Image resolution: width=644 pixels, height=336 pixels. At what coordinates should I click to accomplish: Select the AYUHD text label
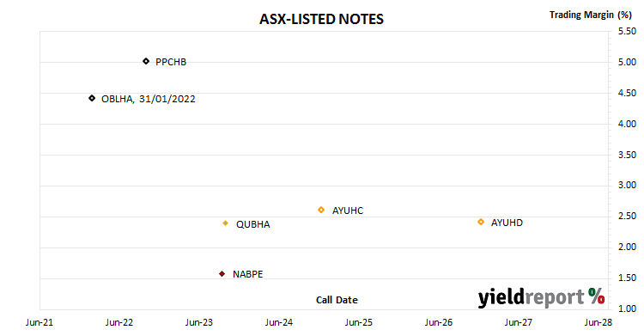point(507,223)
